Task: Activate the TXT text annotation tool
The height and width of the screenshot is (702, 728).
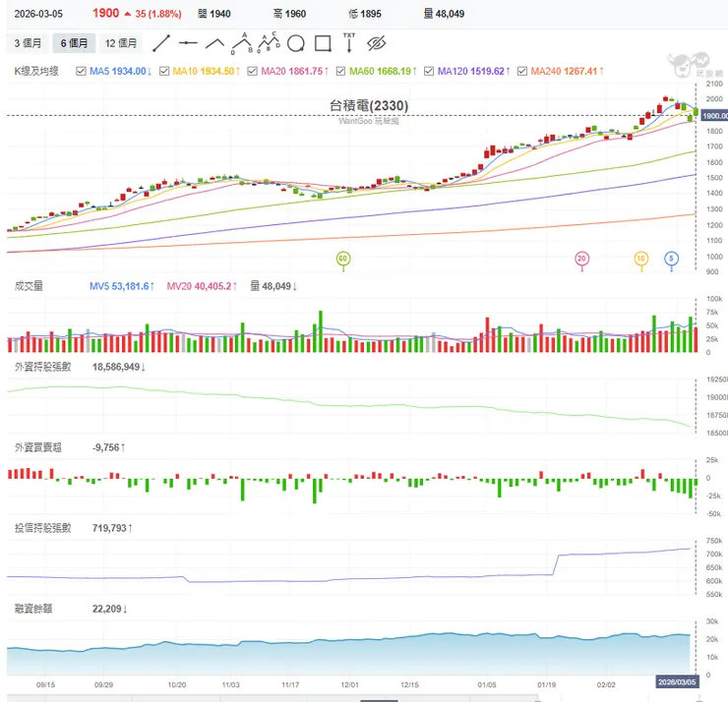Action: 348,43
